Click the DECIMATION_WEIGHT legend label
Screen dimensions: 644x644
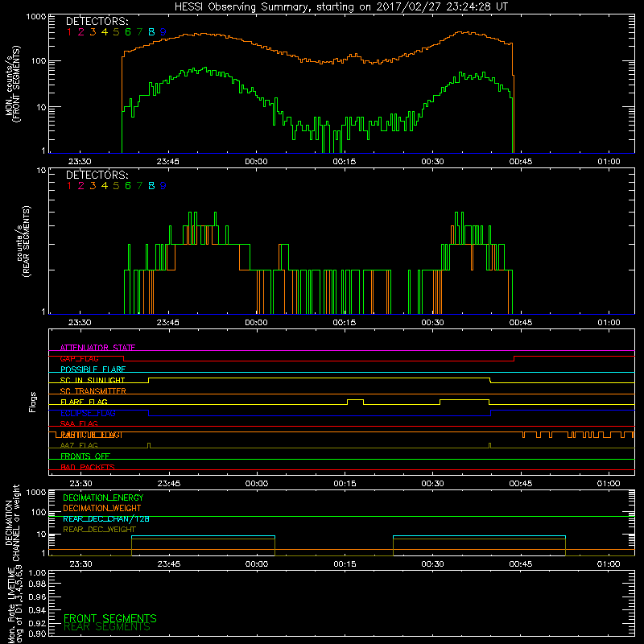click(102, 509)
